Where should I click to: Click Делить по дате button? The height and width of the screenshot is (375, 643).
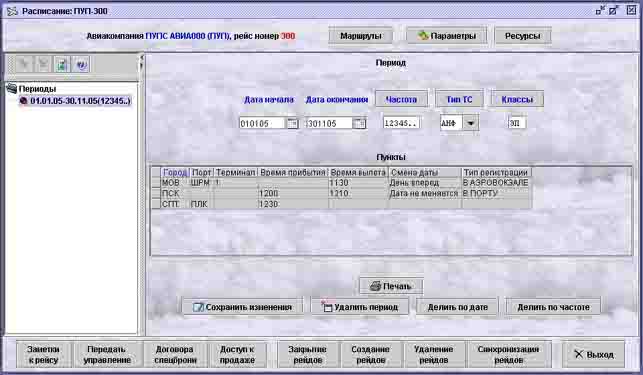pos(457,307)
